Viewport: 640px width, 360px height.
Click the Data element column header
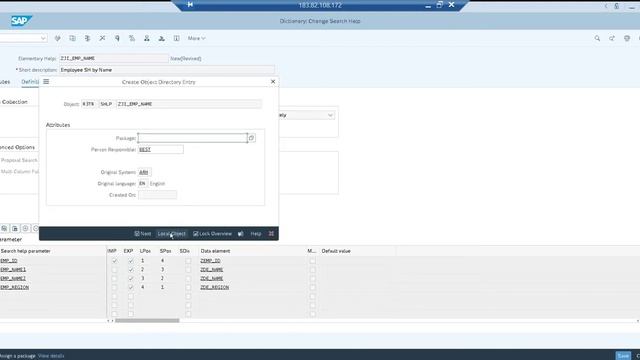point(215,251)
